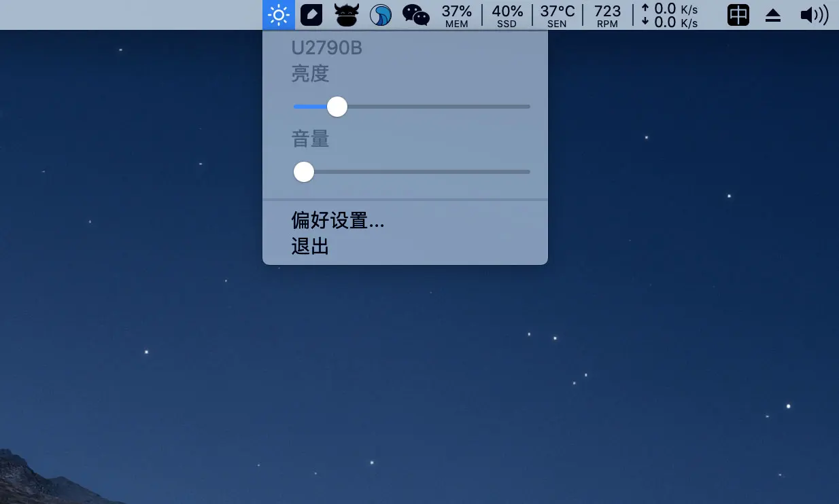Open the system volume speaker menu
Screen dimensions: 839x504
click(814, 15)
